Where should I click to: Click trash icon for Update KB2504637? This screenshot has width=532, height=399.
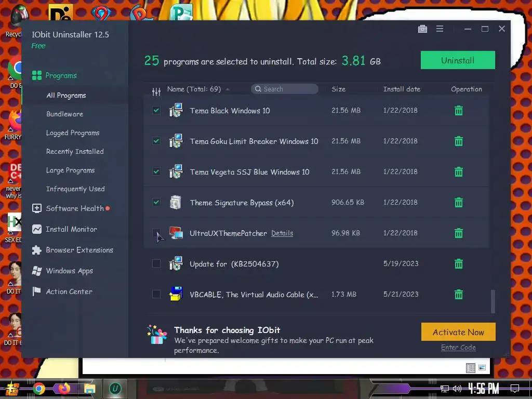click(459, 263)
